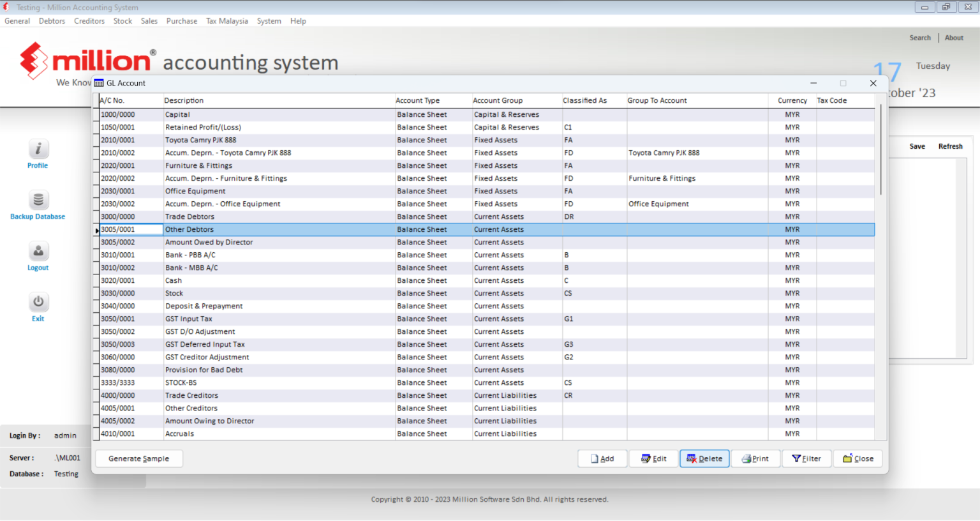980x521 pixels.
Task: Select the Bank - PBB A/C row
Action: point(487,255)
